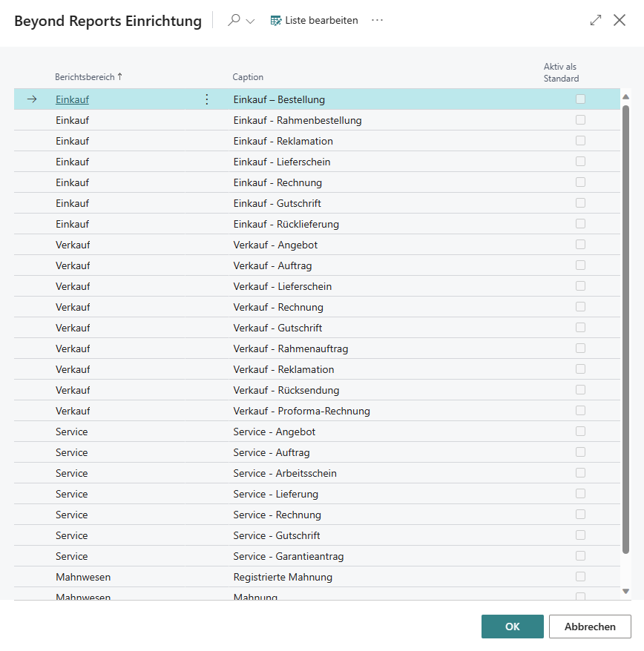Image resolution: width=644 pixels, height=651 pixels.
Task: Confirm the setup with OK
Action: [512, 626]
